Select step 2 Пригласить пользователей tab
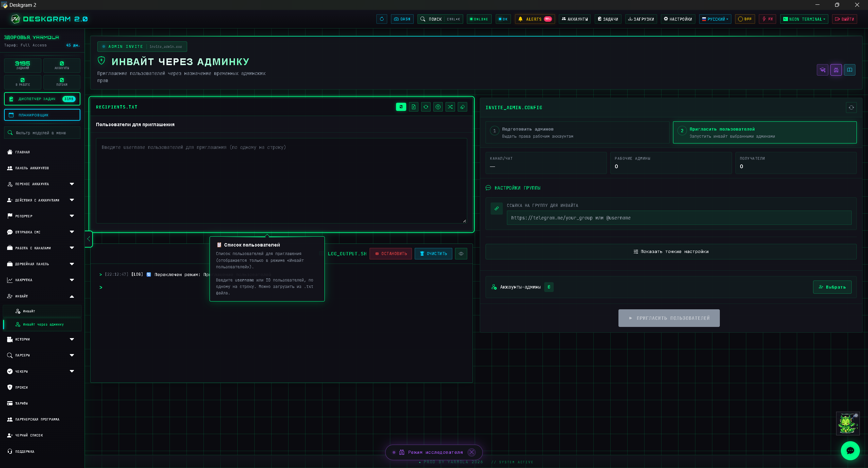 (x=765, y=132)
